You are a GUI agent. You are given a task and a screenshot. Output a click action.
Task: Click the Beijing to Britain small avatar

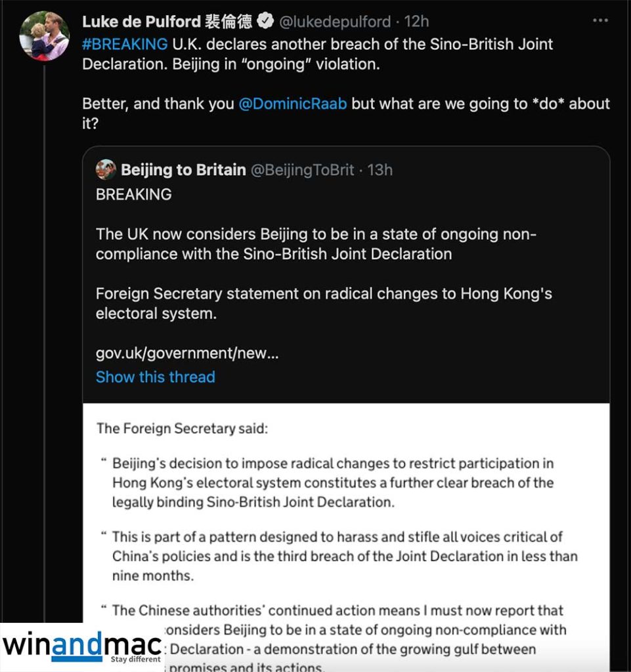pos(106,170)
